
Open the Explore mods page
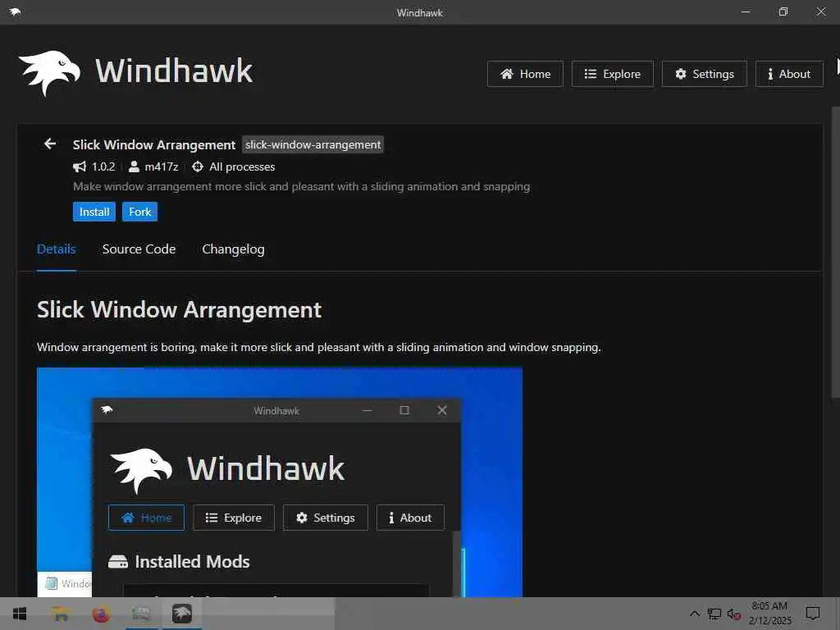pyautogui.click(x=612, y=74)
